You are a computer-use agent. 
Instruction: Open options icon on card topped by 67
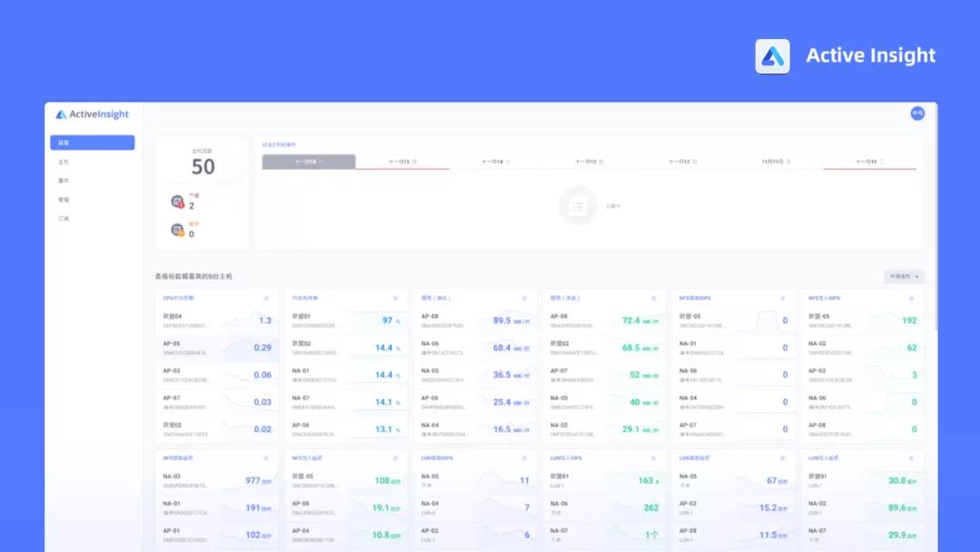coord(782,458)
